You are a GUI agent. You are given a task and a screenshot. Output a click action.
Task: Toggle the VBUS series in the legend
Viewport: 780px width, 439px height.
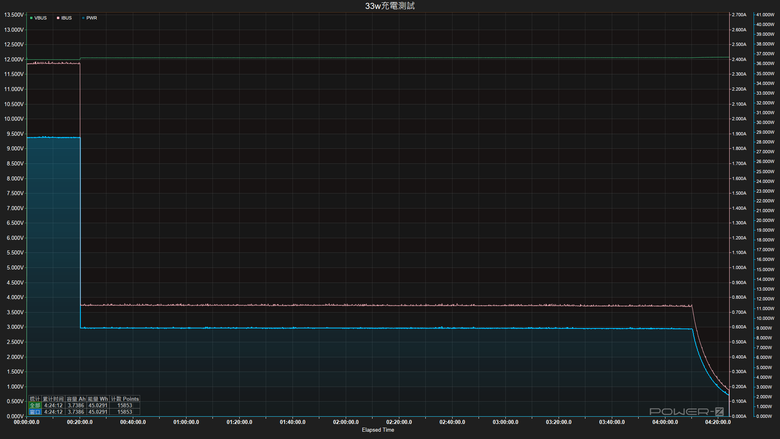pos(38,18)
